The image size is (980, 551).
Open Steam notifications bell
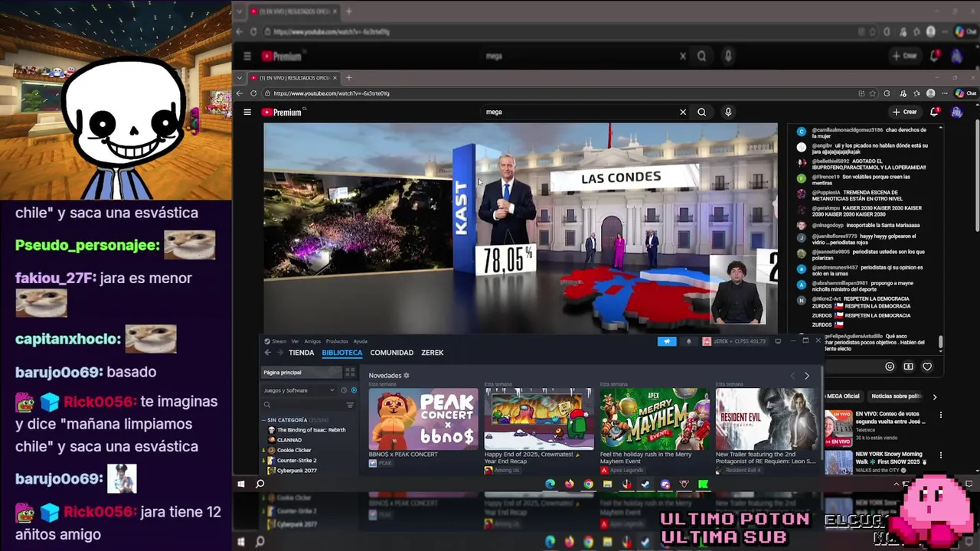688,341
